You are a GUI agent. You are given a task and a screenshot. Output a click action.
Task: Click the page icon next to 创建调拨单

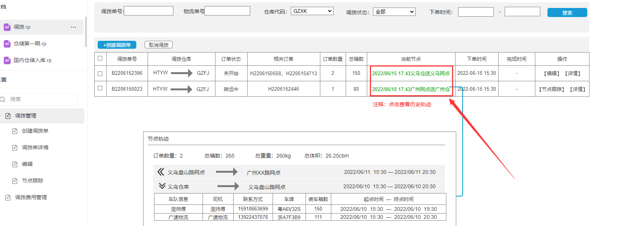click(x=15, y=131)
